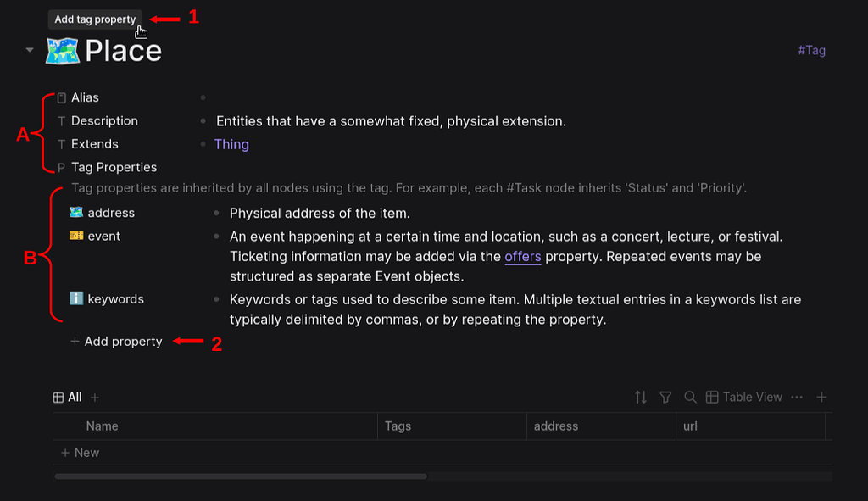Click the Description property type icon
Screen dimensions: 868x501
click(x=61, y=121)
